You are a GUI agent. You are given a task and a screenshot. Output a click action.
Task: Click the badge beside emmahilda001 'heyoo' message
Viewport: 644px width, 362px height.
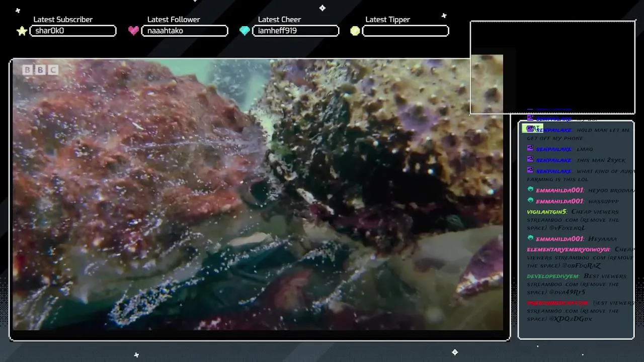530,190
